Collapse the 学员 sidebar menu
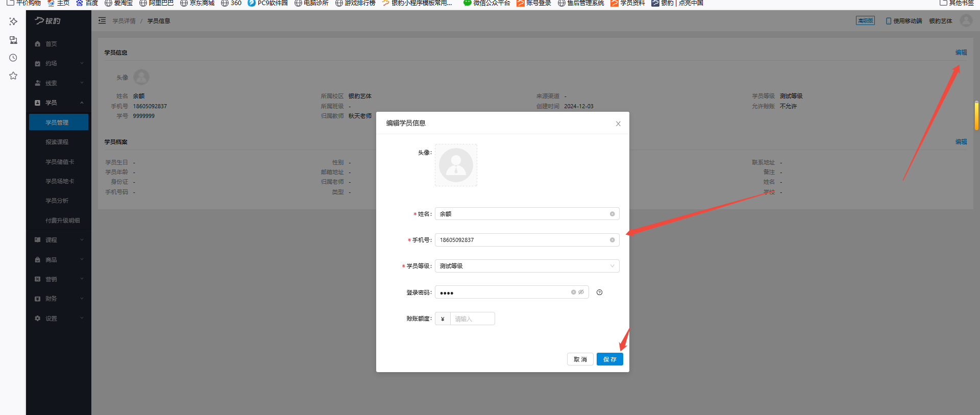Viewport: 980px width, 415px height. click(x=59, y=103)
